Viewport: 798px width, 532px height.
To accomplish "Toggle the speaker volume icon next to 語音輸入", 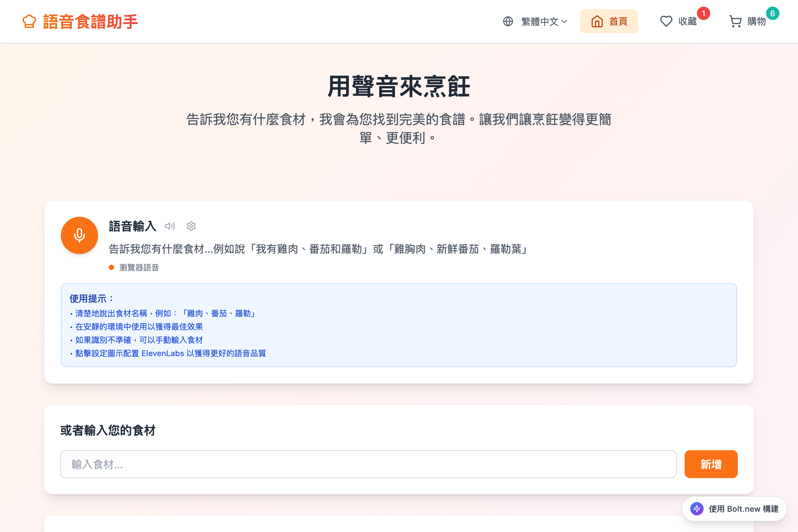I will coord(170,226).
